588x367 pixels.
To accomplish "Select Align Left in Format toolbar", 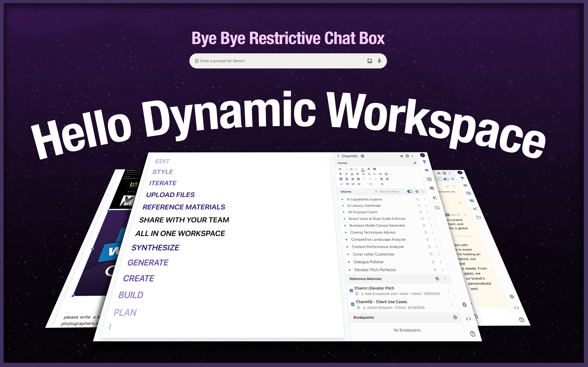I will click(341, 179).
